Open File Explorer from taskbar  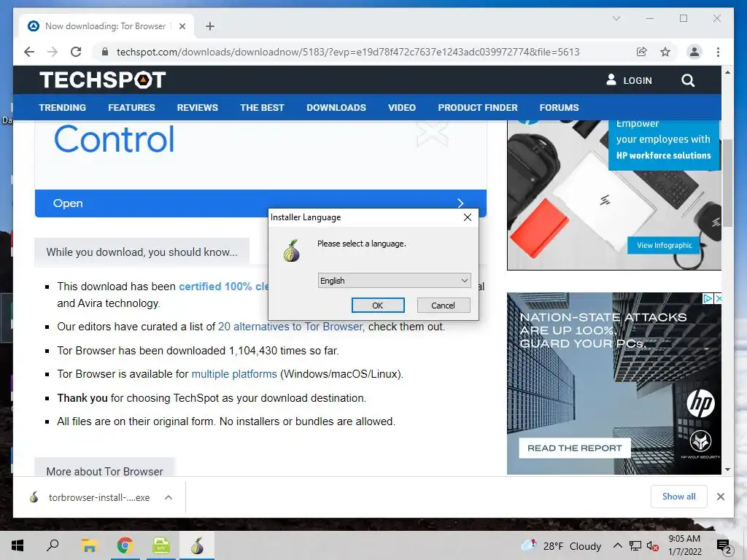[89, 545]
